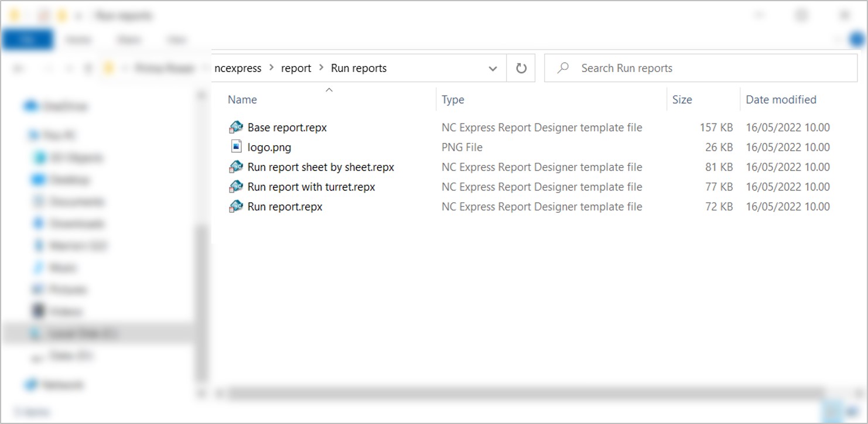This screenshot has width=868, height=424.
Task: Sort by the Size column header
Action: click(x=682, y=100)
